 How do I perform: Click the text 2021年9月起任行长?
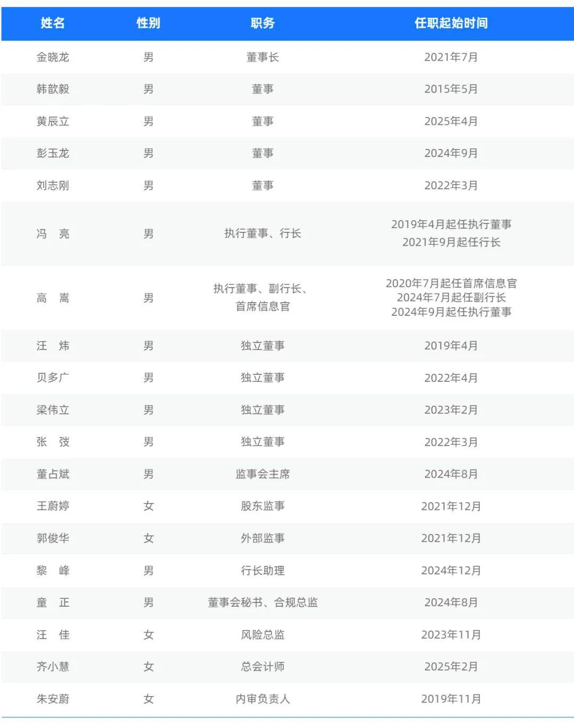[451, 242]
